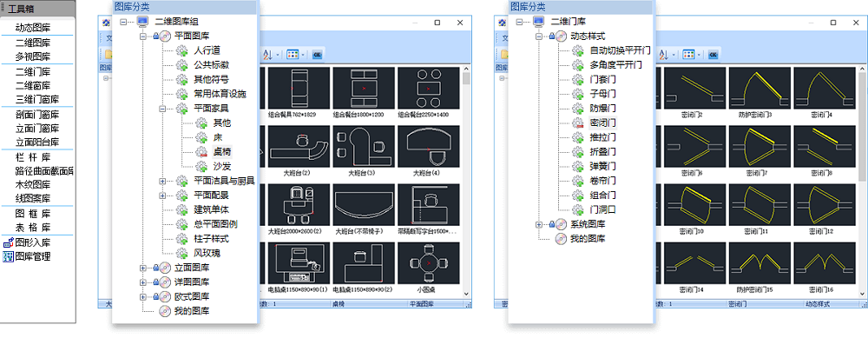
Task: Select 密闭门 in the door styles tree
Action: point(603,123)
